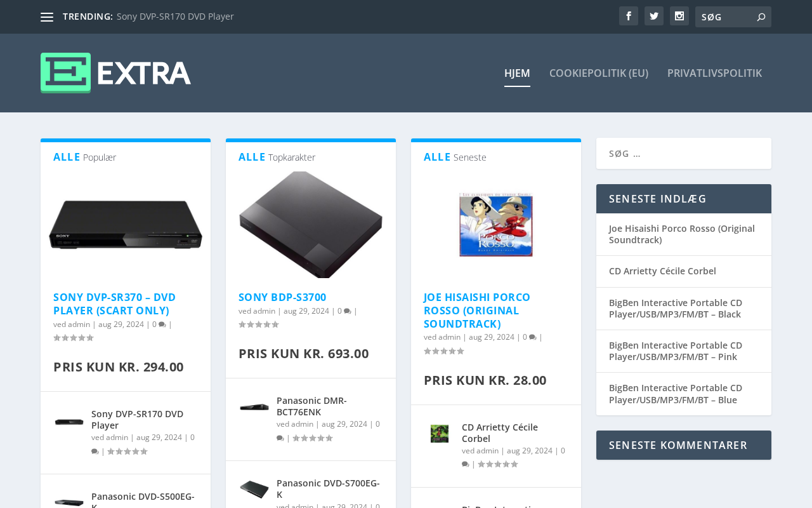Open Privatlivspolitik menu item
812x508 pixels.
coord(714,73)
